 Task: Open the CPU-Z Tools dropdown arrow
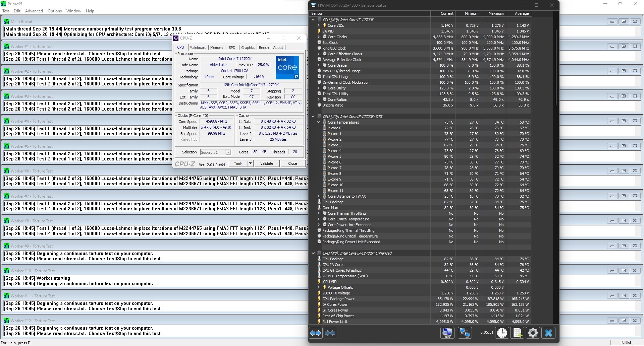(250, 163)
